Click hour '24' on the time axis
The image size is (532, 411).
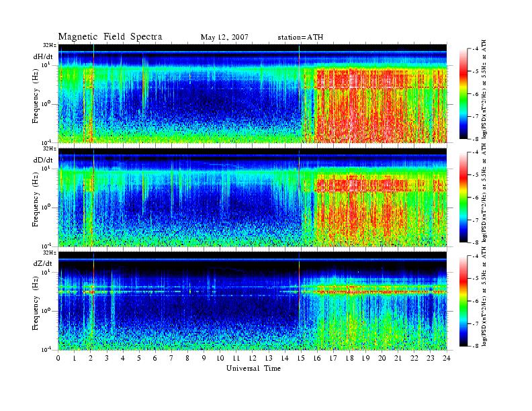pos(447,359)
